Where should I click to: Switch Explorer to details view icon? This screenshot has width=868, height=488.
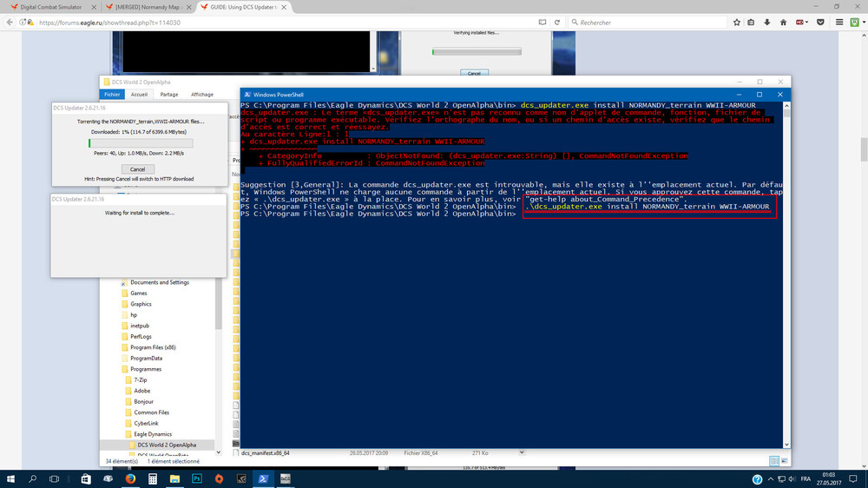pos(774,461)
